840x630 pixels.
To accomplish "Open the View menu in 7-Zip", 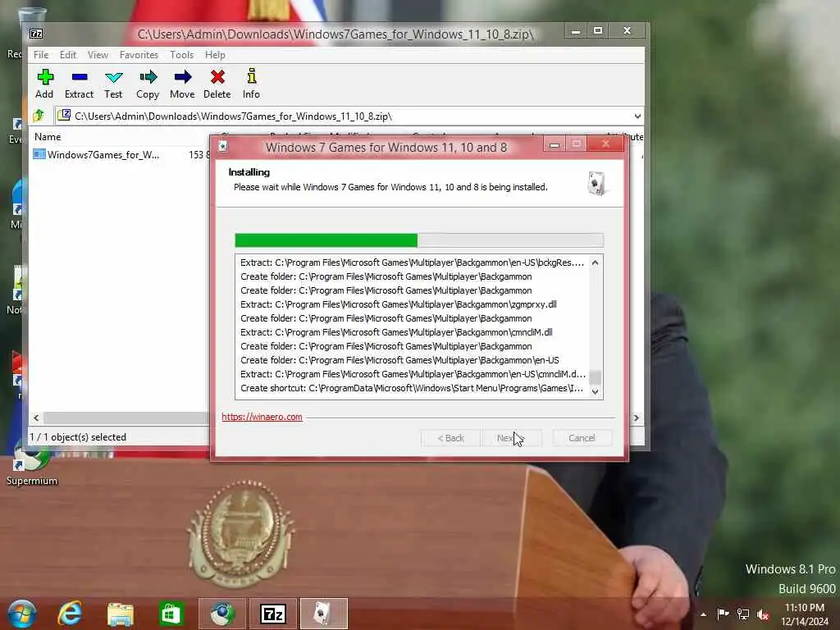I will point(98,55).
